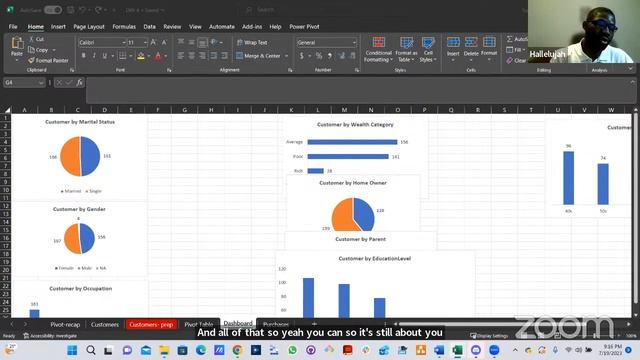The height and width of the screenshot is (360, 640).
Task: Open the font name dropdown
Action: (124, 42)
